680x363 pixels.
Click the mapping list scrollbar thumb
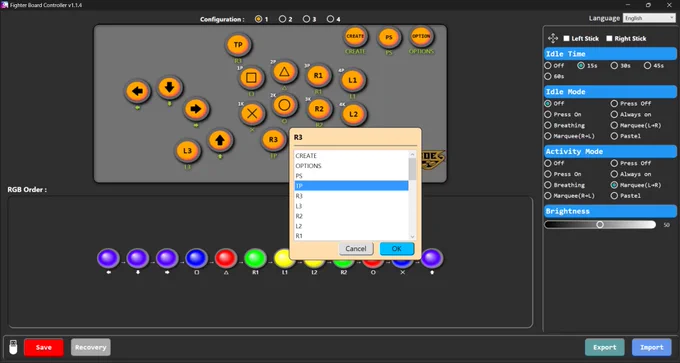pos(412,169)
